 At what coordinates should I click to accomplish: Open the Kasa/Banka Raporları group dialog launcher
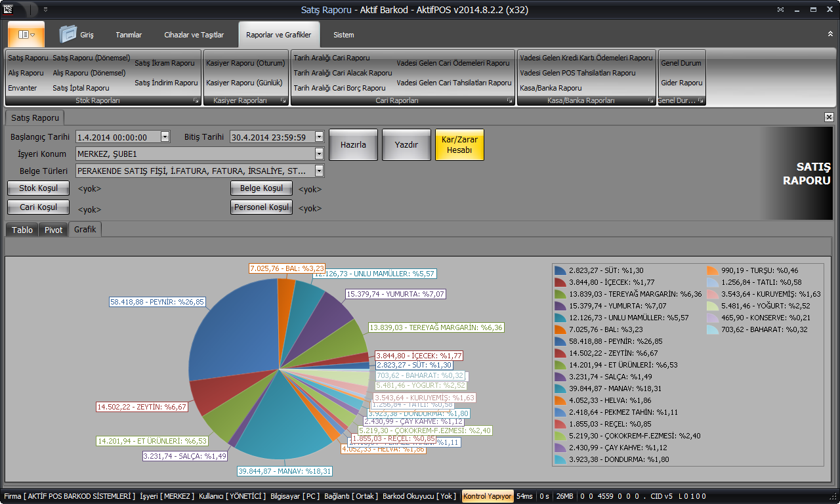(651, 101)
